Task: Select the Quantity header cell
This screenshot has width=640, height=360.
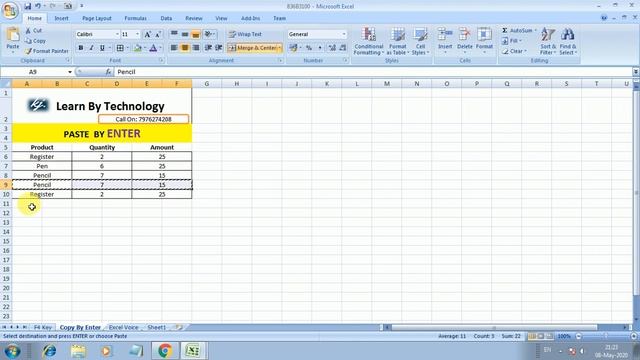Action: click(102, 147)
